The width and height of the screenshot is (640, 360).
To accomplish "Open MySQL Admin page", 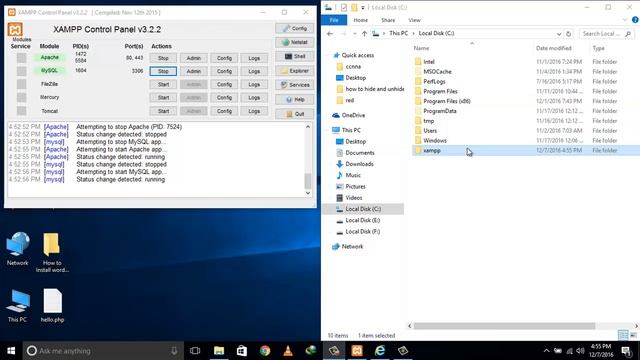I will [193, 71].
